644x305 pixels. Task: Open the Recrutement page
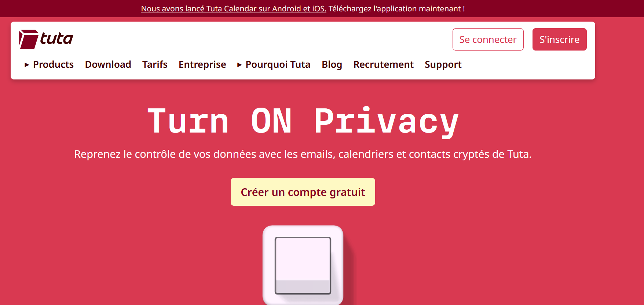point(383,64)
